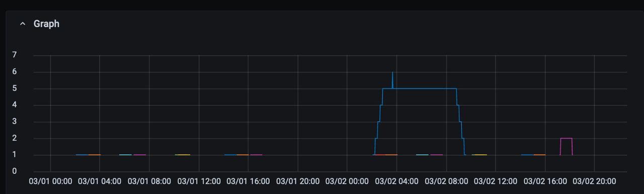Click the blue plateau line at value 5
The width and height of the screenshot is (644, 194).
420,89
